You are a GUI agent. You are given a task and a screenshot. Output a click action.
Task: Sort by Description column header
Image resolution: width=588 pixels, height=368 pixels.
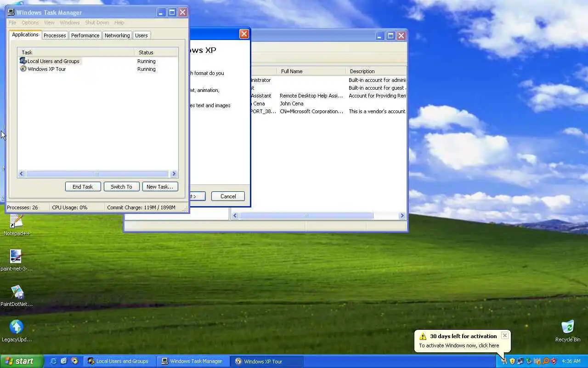point(376,71)
